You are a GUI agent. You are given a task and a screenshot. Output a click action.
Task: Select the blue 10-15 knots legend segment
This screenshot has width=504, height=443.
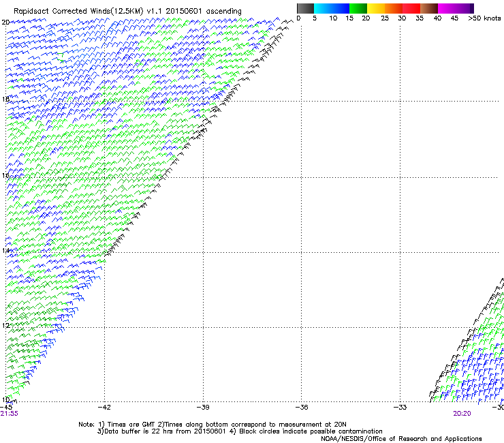[x=341, y=8]
